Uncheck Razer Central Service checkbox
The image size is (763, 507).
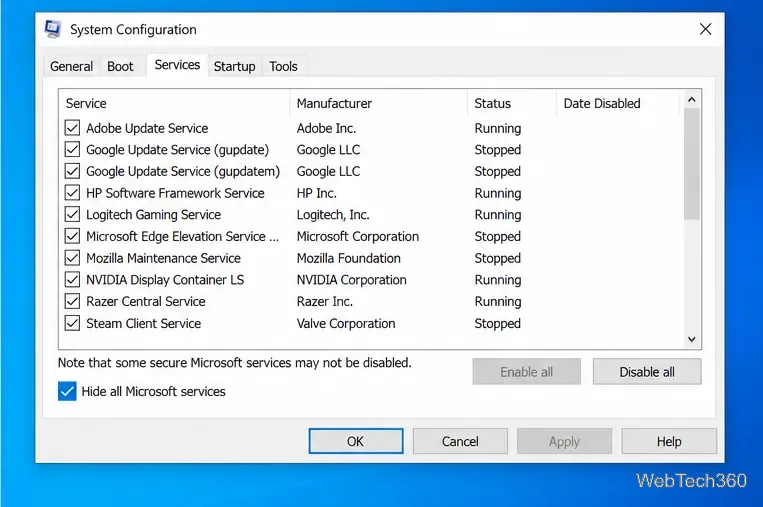(72, 301)
